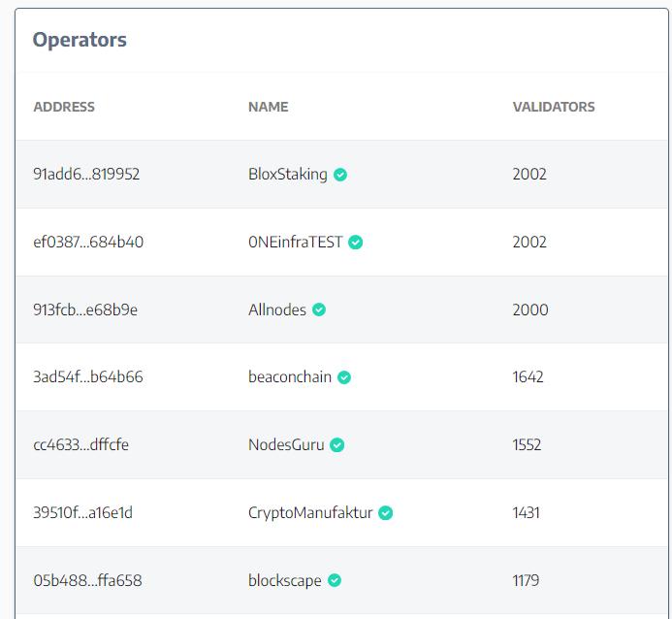
Task: Open operator address ef0387...684b40
Action: click(88, 243)
